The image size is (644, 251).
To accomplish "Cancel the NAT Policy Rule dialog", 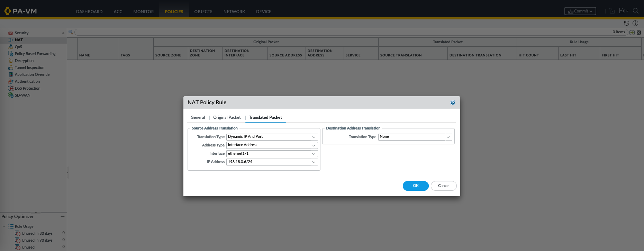I will tap(444, 186).
